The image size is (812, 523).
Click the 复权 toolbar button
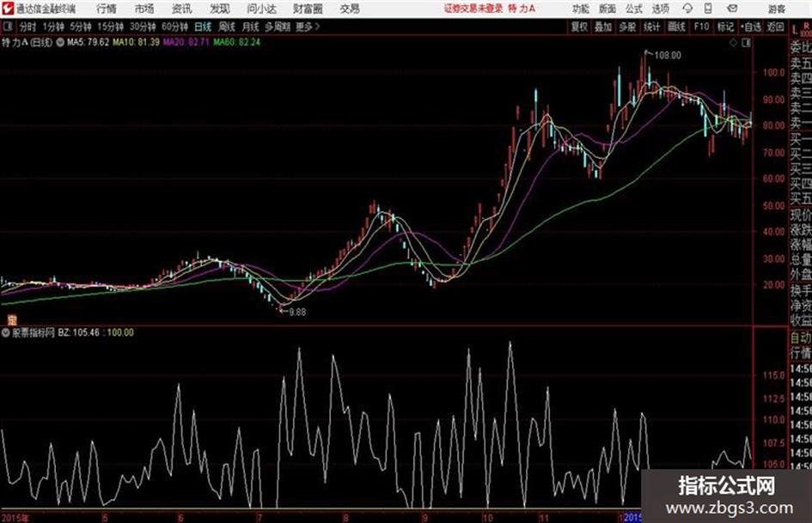coord(579,27)
